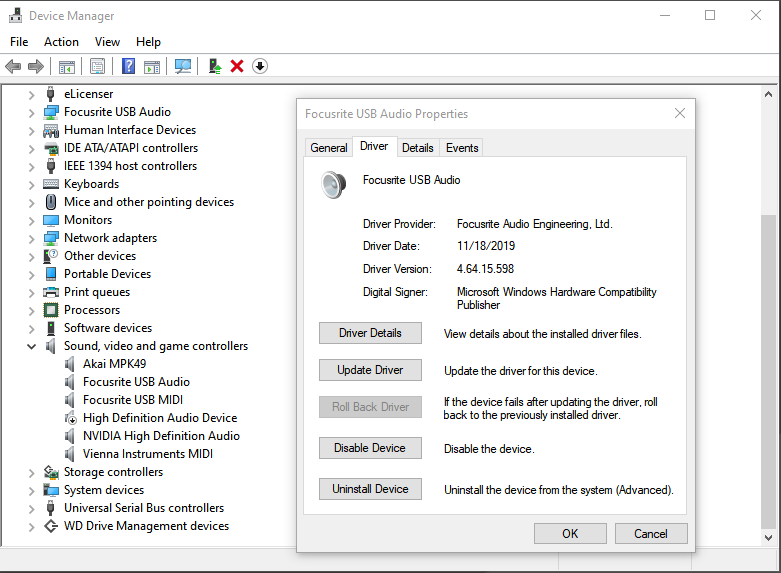
Task: Switch to the Details tab
Action: click(x=417, y=147)
